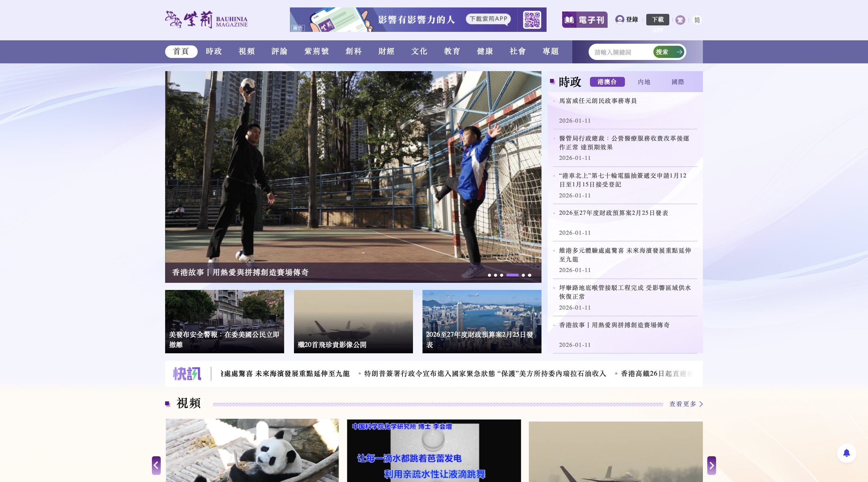Click the Bauhinia Magazine logo
868x482 pixels.
tap(206, 20)
